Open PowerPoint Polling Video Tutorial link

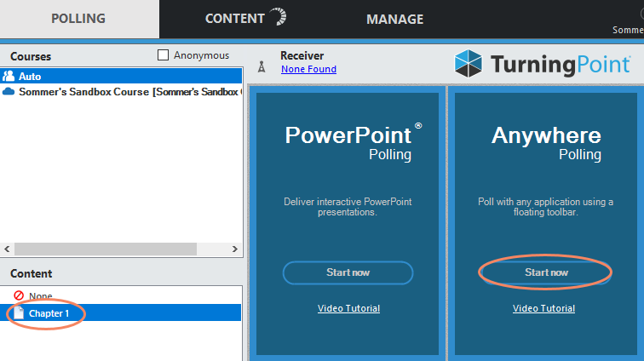point(348,308)
